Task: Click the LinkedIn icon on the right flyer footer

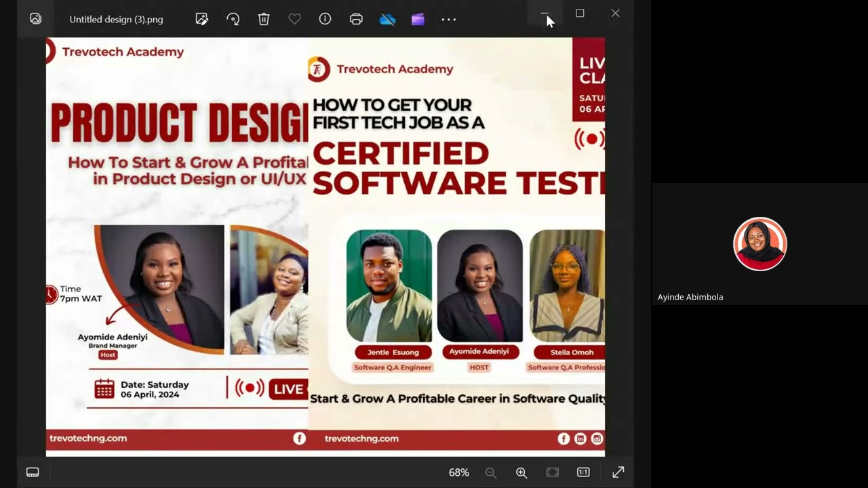Action: [580, 439]
